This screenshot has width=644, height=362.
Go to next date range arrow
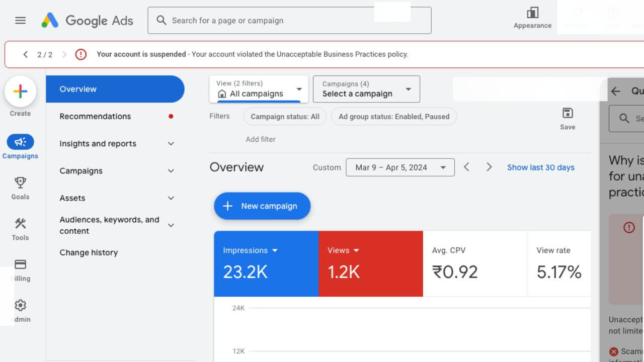(489, 167)
